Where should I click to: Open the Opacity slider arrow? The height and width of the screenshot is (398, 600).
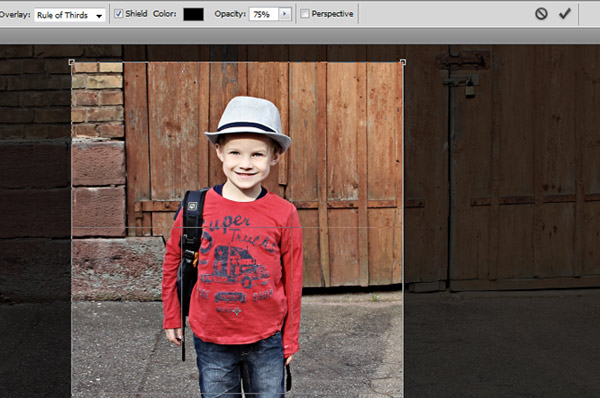click(x=285, y=14)
